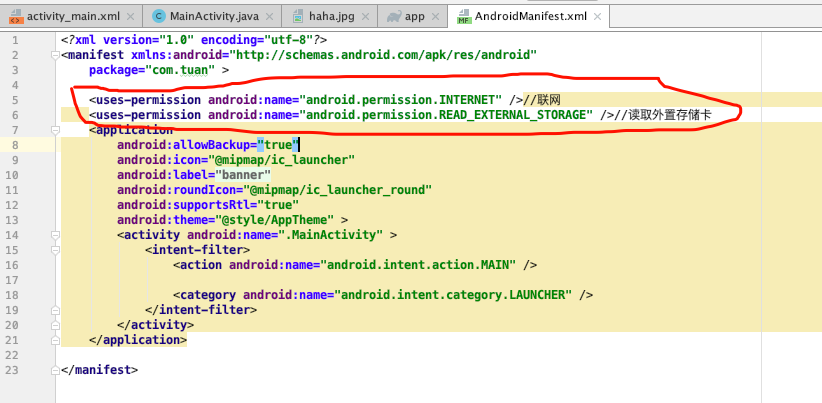Screen dimensions: 822x403
Task: Click the </application> closing tag text
Action: (138, 340)
